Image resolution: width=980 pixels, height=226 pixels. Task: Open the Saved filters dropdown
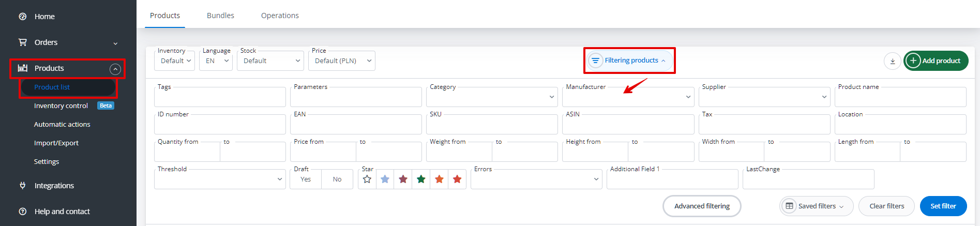point(817,206)
